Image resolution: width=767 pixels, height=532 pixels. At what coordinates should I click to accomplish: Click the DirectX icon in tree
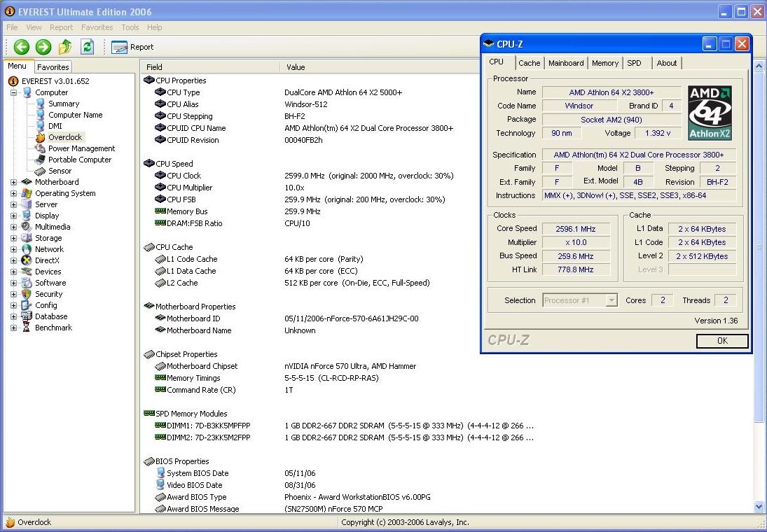27,260
